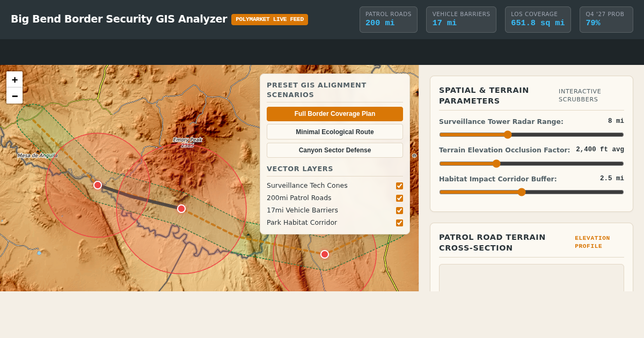
Task: Click the Park Habitat Corridor layer label
Action: [302, 223]
